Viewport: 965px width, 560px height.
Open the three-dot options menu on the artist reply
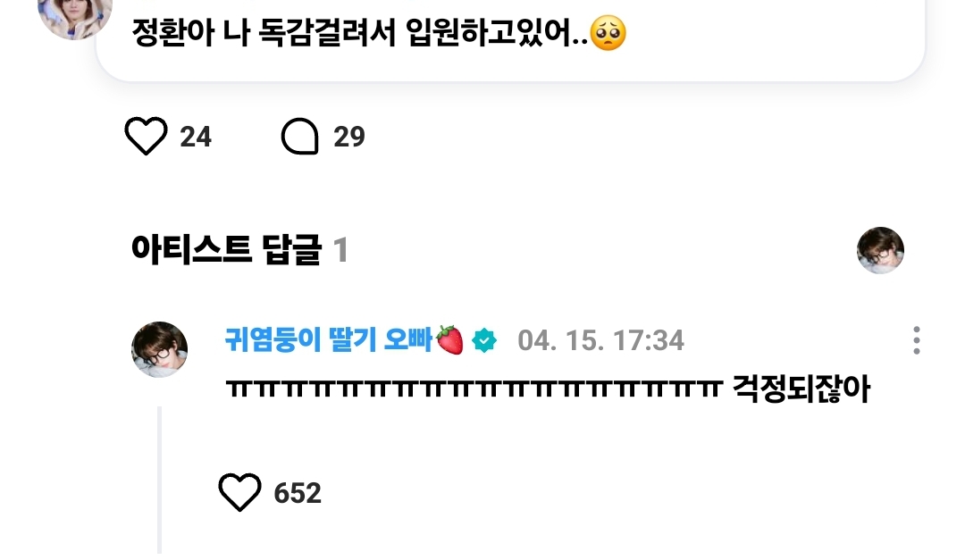[917, 340]
